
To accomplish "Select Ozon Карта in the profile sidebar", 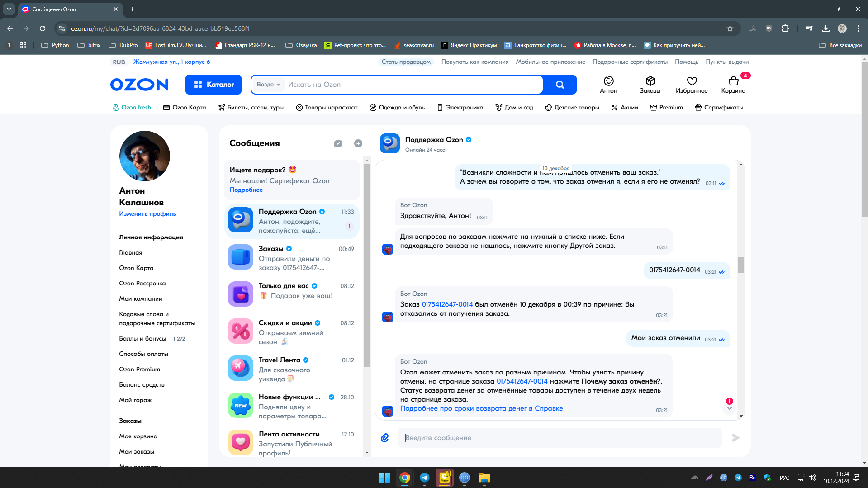I will (x=136, y=268).
